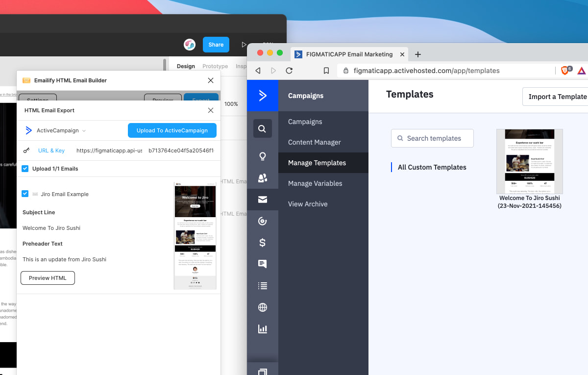The height and width of the screenshot is (375, 588).
Task: Switch to the Prototype tab in Figma
Action: 215,66
